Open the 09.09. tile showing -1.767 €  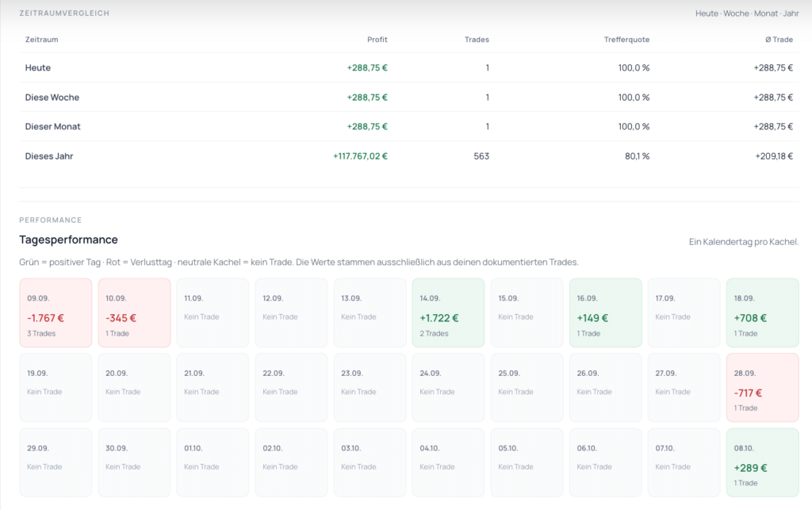(x=56, y=313)
